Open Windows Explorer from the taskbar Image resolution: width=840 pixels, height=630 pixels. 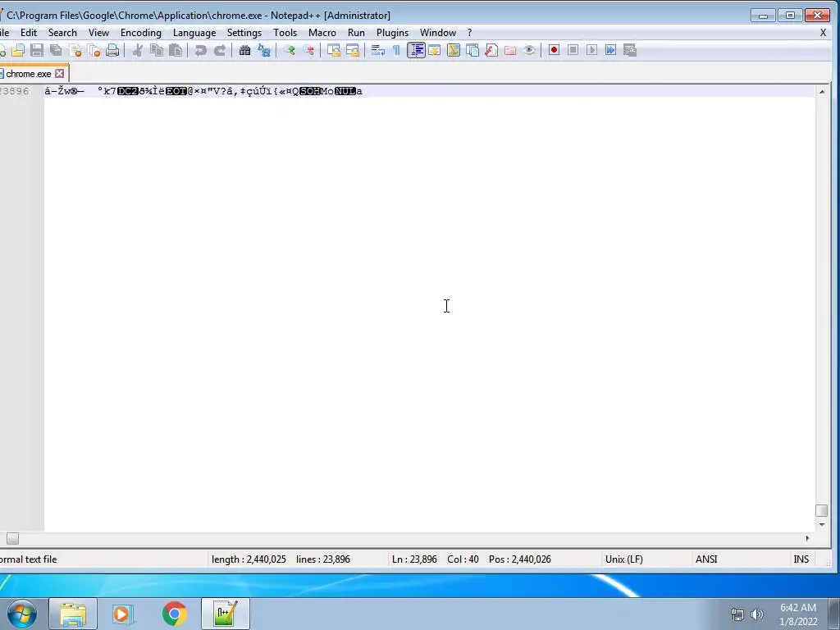tap(73, 614)
